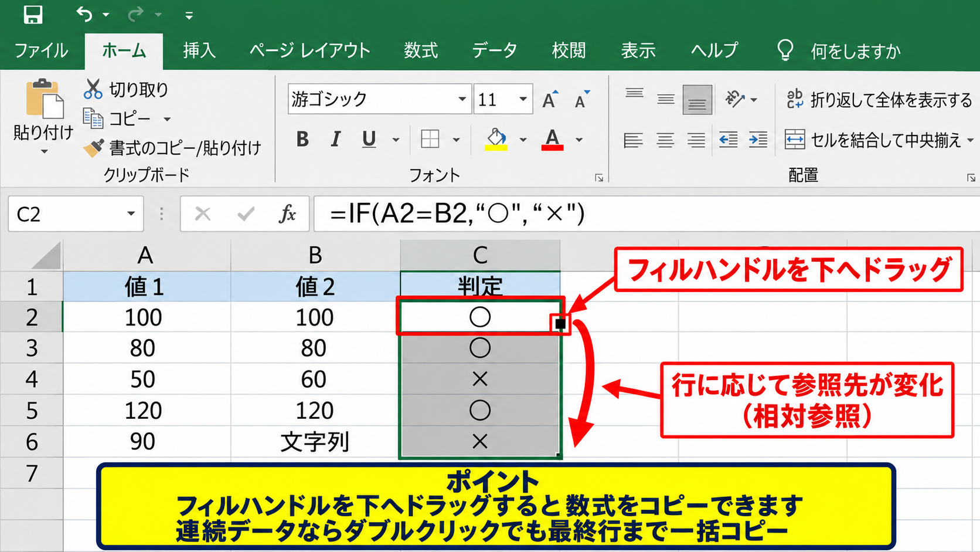Increase font size with the large A
Screen dimensions: 980x552
point(550,100)
